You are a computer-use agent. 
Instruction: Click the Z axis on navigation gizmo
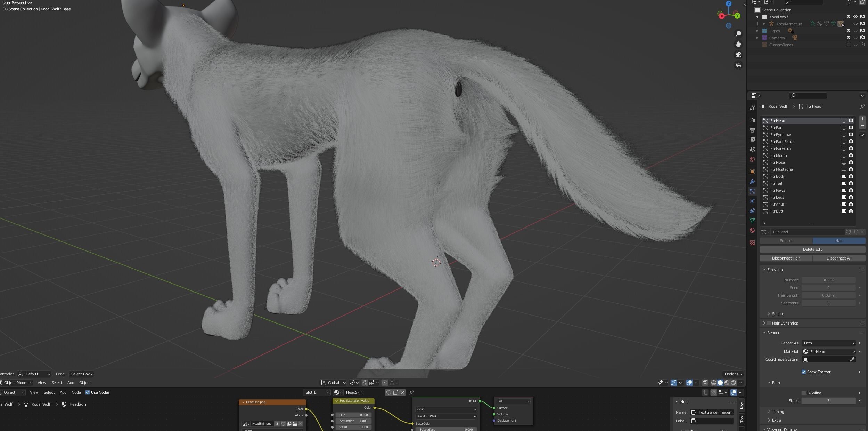pyautogui.click(x=729, y=3)
